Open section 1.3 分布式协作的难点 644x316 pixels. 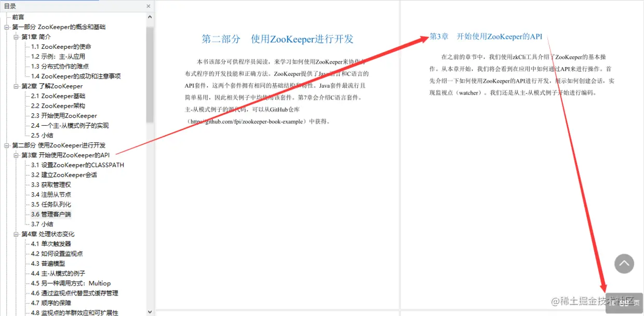tap(60, 67)
